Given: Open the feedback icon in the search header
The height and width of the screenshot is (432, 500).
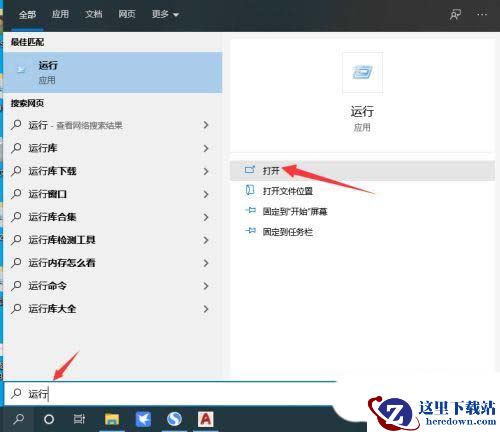Looking at the screenshot, I should pyautogui.click(x=455, y=15).
